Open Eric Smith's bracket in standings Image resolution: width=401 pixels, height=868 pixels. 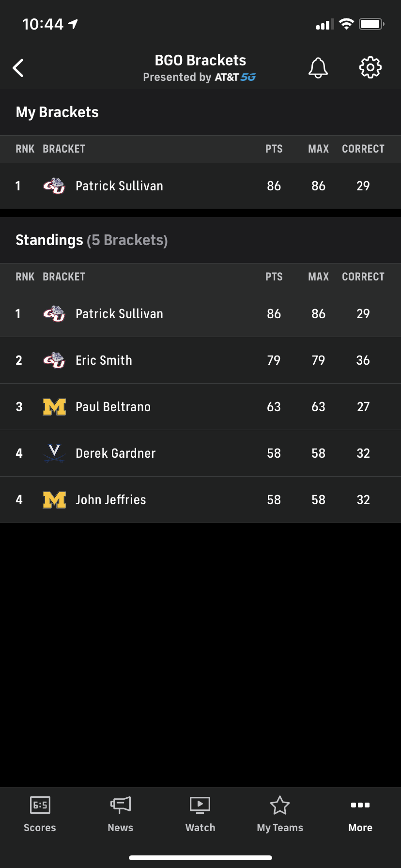(x=200, y=360)
